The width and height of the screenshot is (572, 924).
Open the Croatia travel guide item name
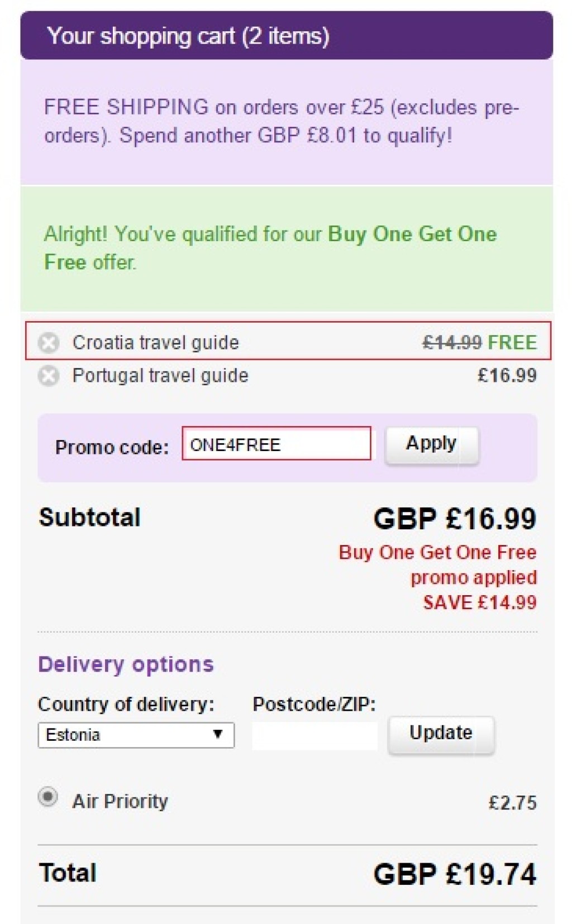point(155,342)
